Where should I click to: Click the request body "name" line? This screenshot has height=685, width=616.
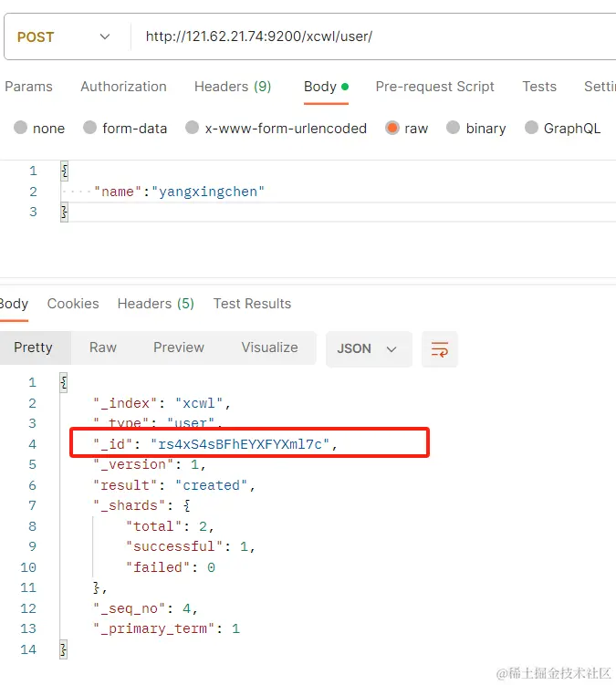coord(179,192)
